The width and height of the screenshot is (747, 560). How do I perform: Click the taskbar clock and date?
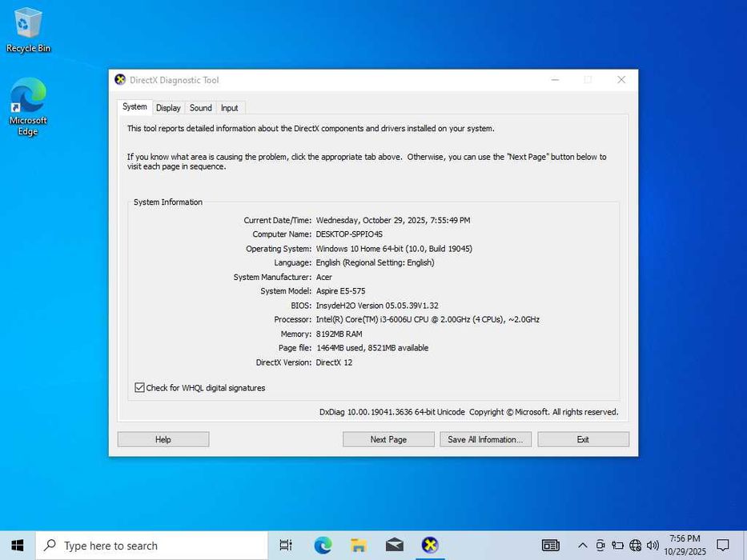pyautogui.click(x=685, y=546)
